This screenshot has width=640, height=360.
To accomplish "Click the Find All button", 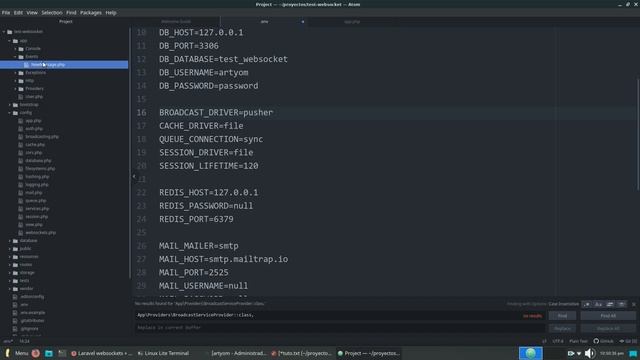I will point(608,316).
